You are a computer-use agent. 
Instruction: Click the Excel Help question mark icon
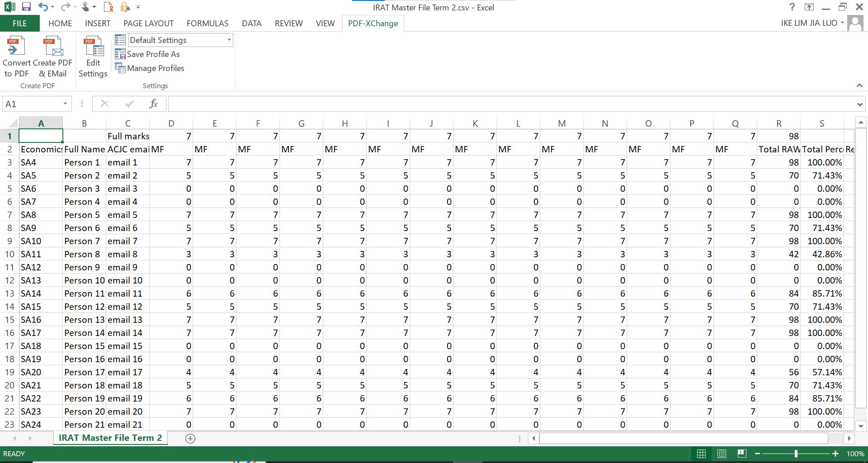click(792, 7)
